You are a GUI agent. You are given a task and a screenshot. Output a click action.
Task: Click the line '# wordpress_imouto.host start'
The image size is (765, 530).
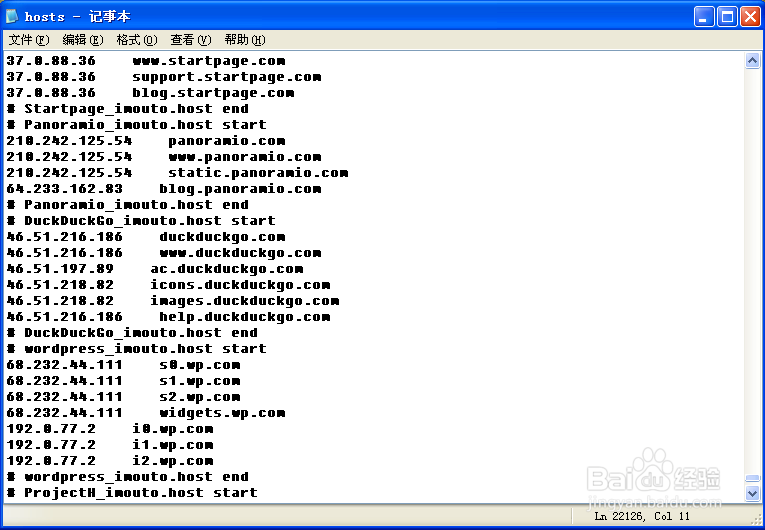point(137,349)
